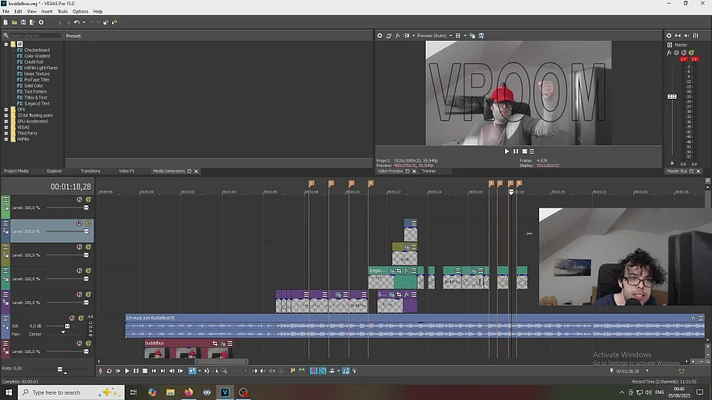Open the Split Screen View dropdown arrow
Image resolution: width=712 pixels, height=400 pixels.
tap(413, 35)
